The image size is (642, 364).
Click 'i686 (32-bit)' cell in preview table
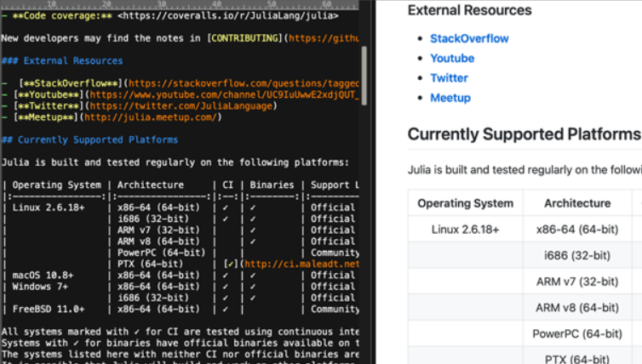[x=577, y=256]
